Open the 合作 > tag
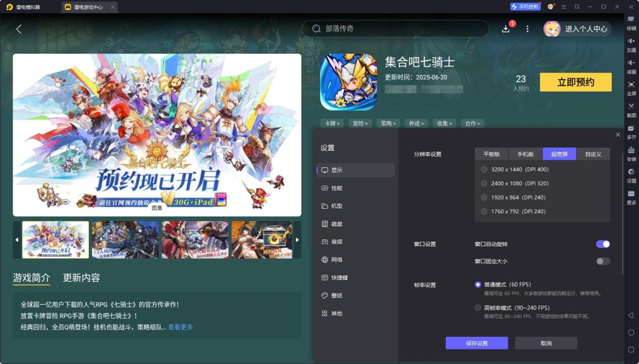 473,123
